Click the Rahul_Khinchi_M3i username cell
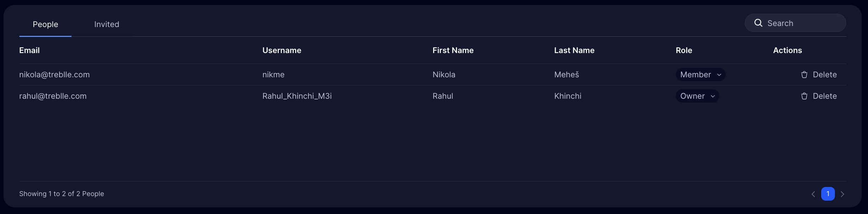868x214 pixels. pyautogui.click(x=297, y=96)
